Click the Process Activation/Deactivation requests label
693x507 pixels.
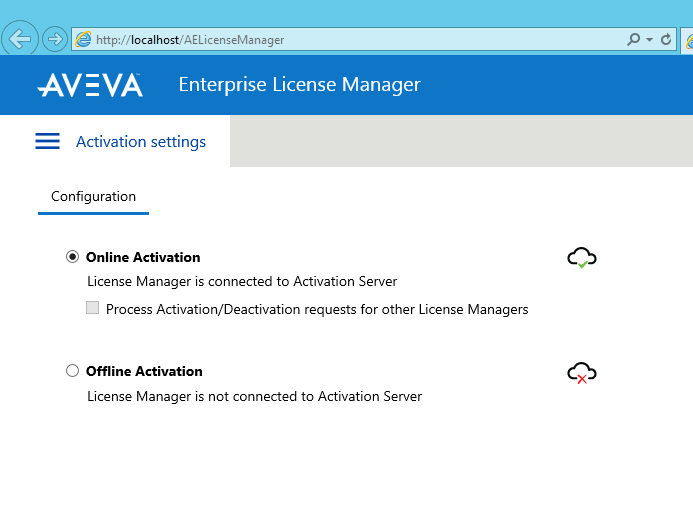pyautogui.click(x=317, y=309)
